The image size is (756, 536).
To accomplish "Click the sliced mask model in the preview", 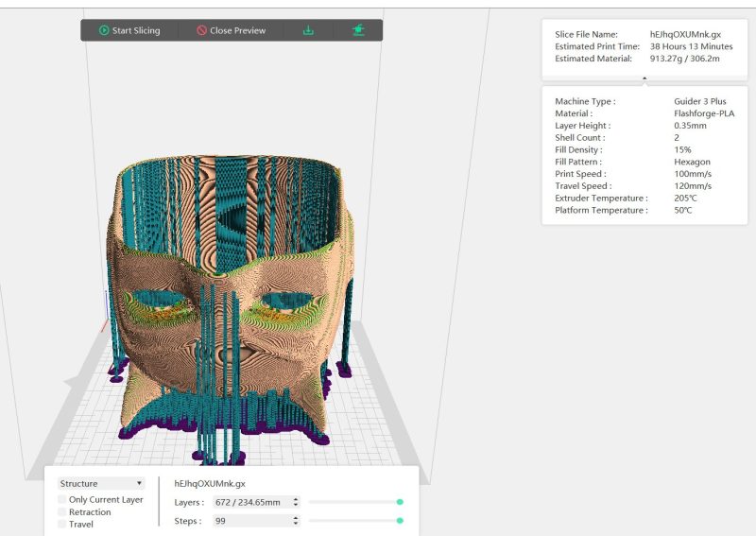I will [x=232, y=309].
